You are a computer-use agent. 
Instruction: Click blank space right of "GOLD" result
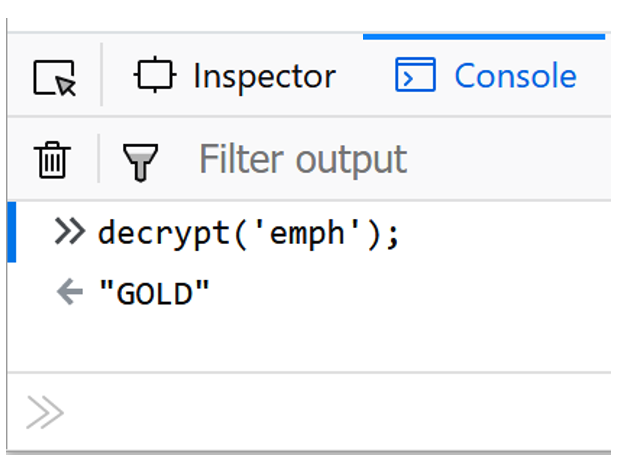pyautogui.click(x=420, y=294)
